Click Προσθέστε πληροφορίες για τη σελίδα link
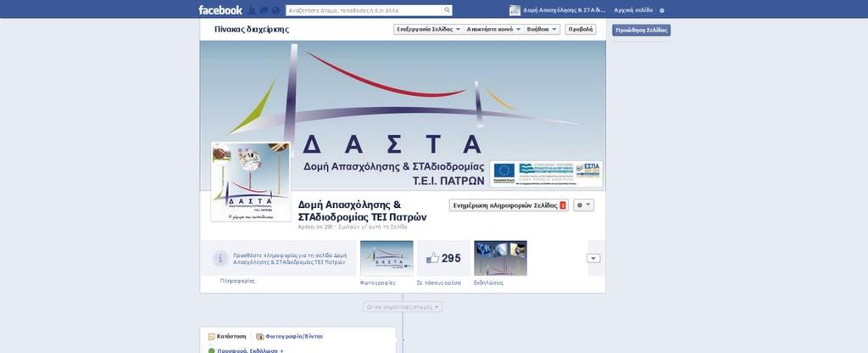Screen dimensions: 868x353 click(x=290, y=258)
